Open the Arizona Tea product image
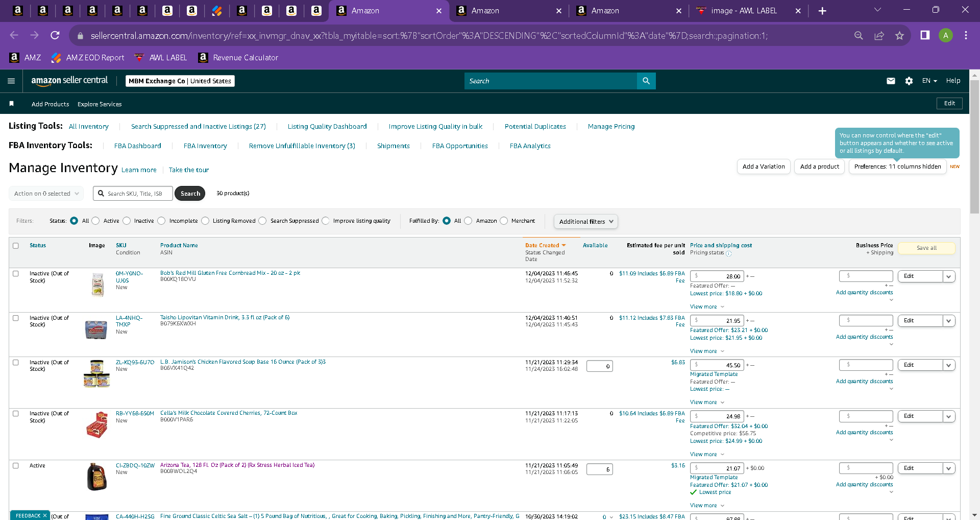The width and height of the screenshot is (980, 520). pos(97,477)
